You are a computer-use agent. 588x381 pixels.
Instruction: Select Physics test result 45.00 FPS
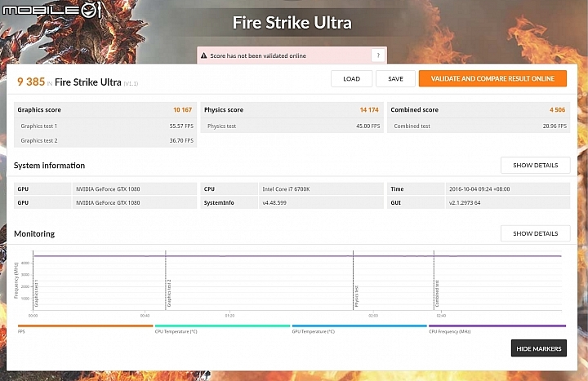[x=367, y=126]
